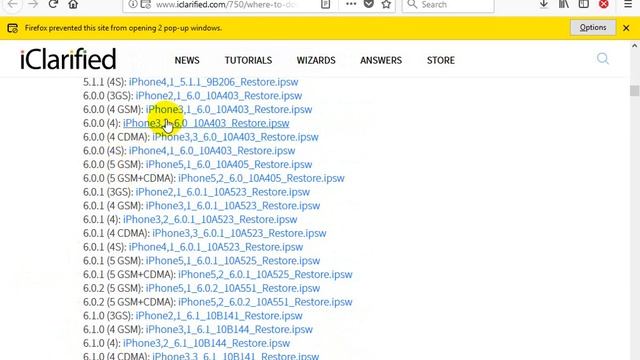Download iPhone3,1_6.1_10B144_Restore.ipsw

(229, 330)
